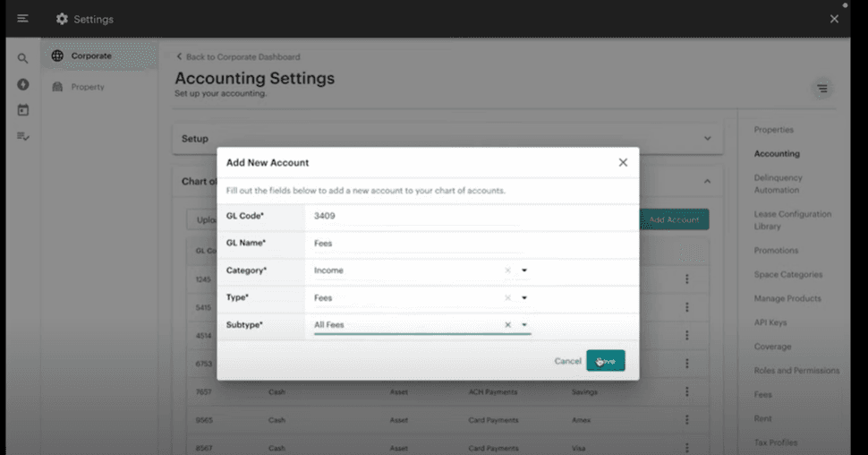Click the search magnifier sidebar icon
Image resolution: width=868 pixels, height=455 pixels.
pyautogui.click(x=22, y=58)
